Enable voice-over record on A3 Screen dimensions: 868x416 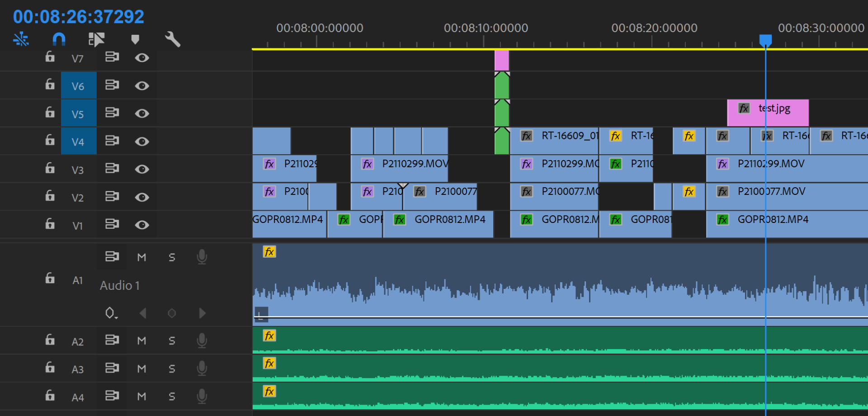(202, 369)
